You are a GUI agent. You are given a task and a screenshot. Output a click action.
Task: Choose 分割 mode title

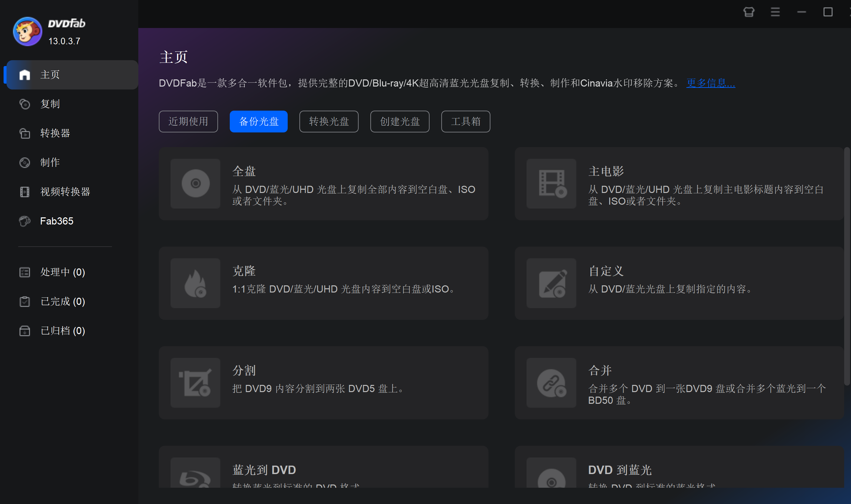click(x=244, y=371)
